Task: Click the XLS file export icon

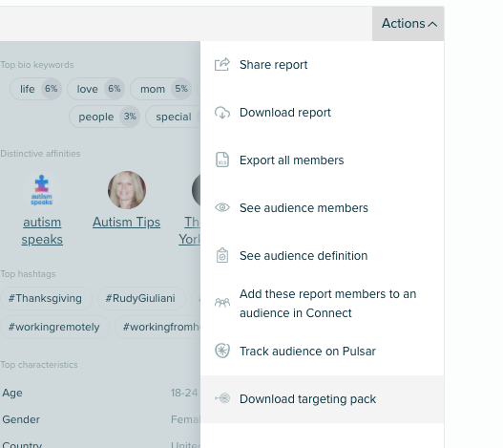Action: point(222,160)
